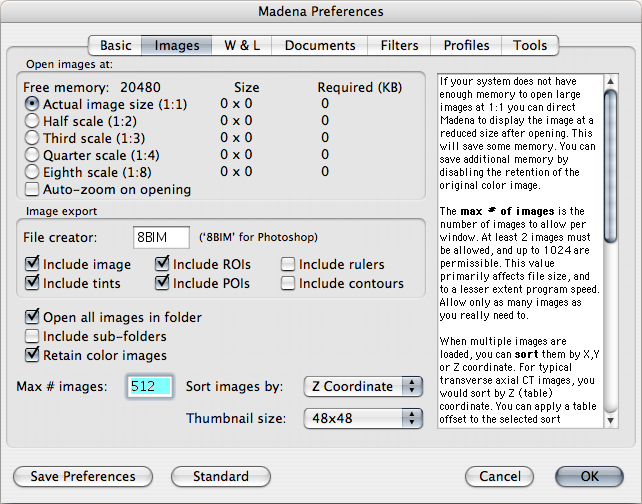Expand the Thumbnail size dropdown

tap(363, 419)
